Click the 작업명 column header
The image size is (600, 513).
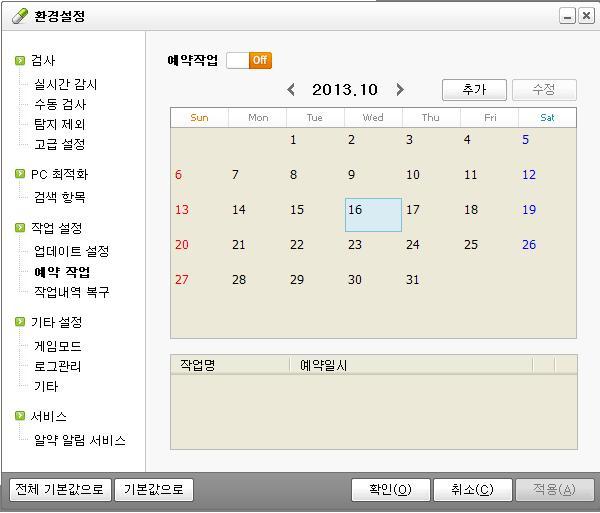pos(230,365)
